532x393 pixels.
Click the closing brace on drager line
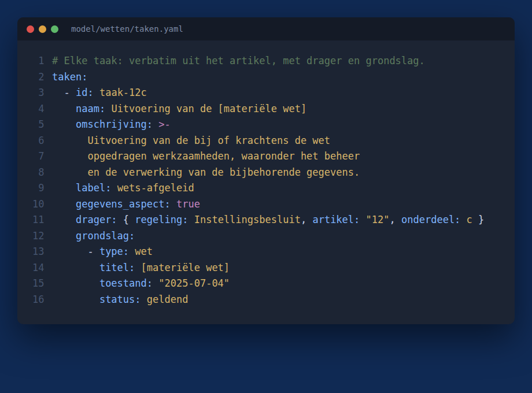tap(481, 220)
